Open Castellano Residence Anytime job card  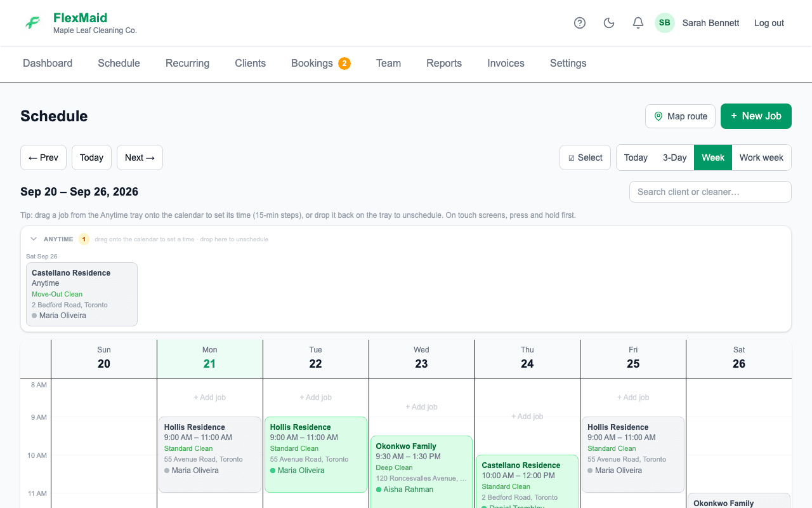point(82,294)
